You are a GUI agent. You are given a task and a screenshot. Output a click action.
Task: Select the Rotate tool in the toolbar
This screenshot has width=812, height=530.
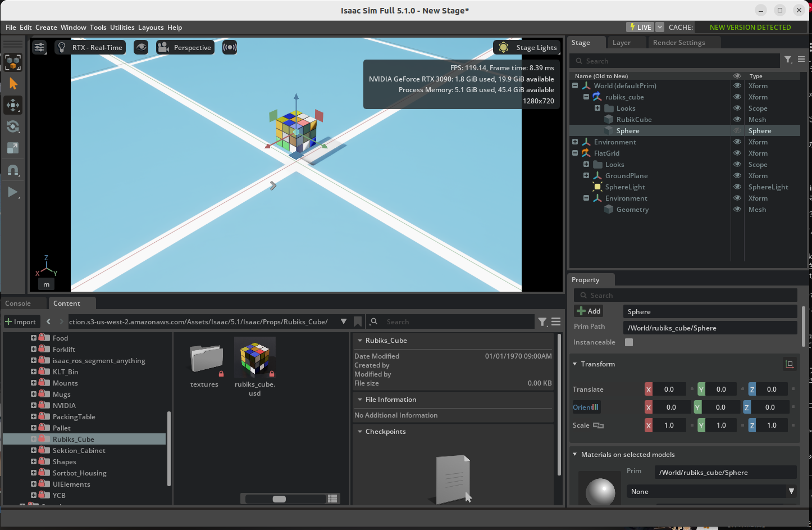(x=13, y=126)
